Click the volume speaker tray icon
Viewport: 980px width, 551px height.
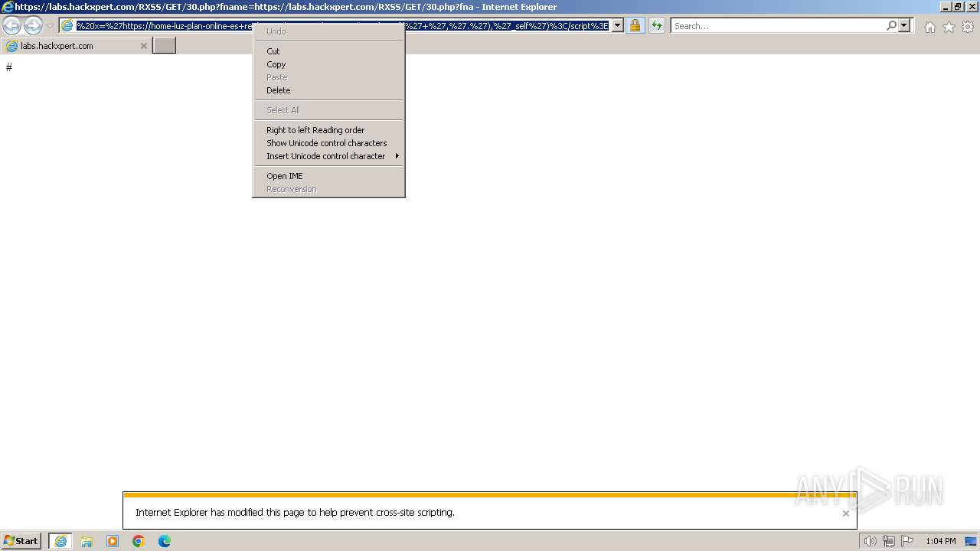(870, 541)
